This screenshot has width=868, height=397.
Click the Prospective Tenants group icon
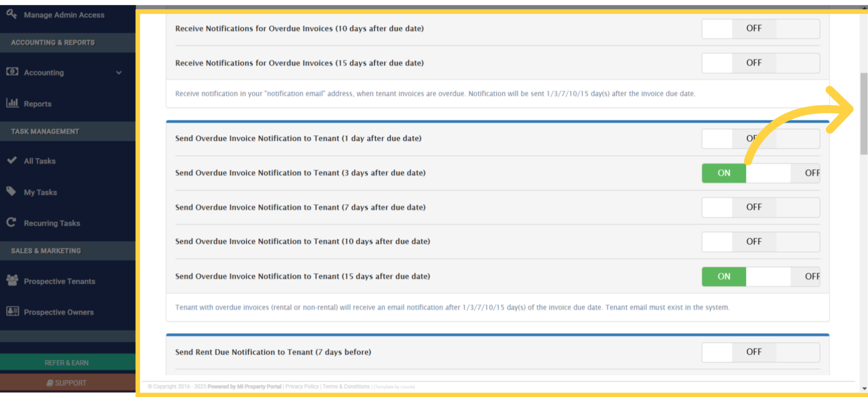tap(12, 280)
